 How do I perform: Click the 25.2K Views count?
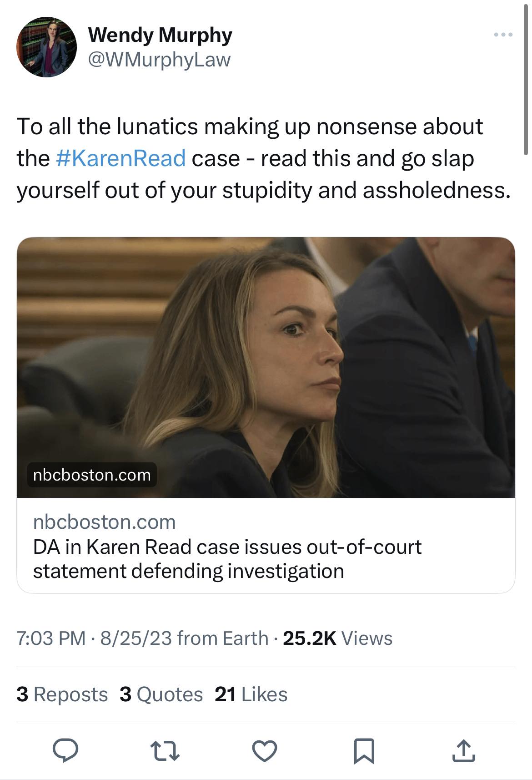[x=337, y=638]
